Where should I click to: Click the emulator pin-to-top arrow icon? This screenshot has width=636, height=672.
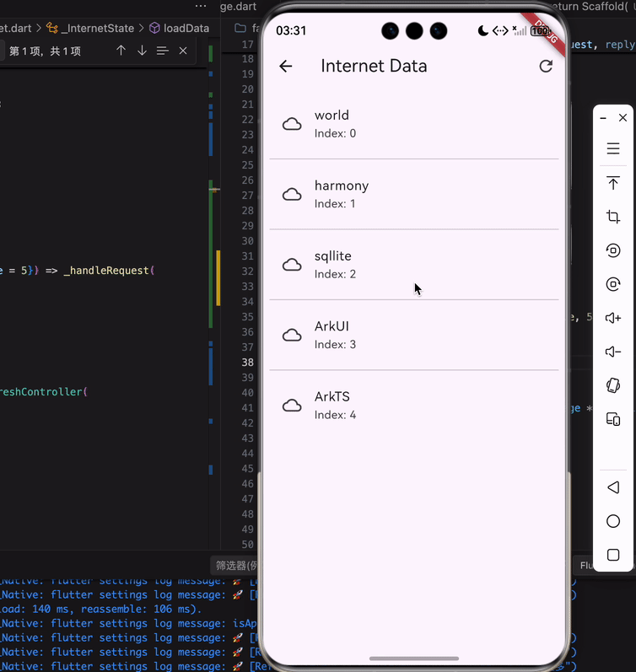(613, 183)
